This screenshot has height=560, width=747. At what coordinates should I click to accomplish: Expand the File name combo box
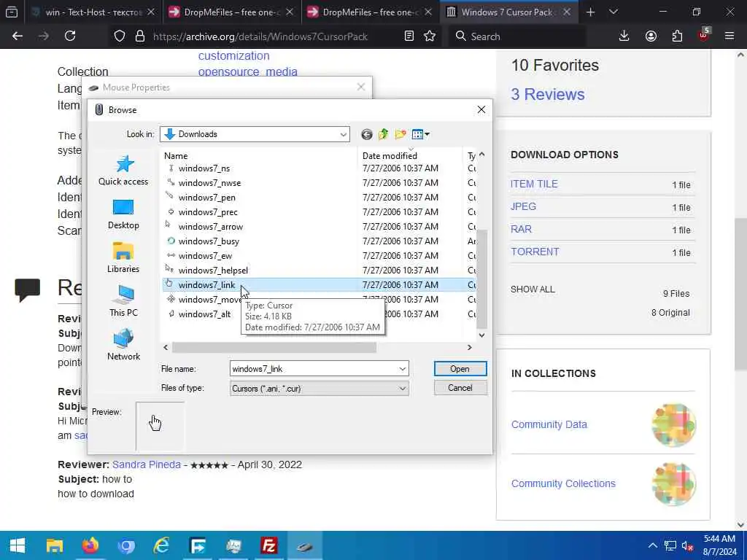(x=403, y=368)
